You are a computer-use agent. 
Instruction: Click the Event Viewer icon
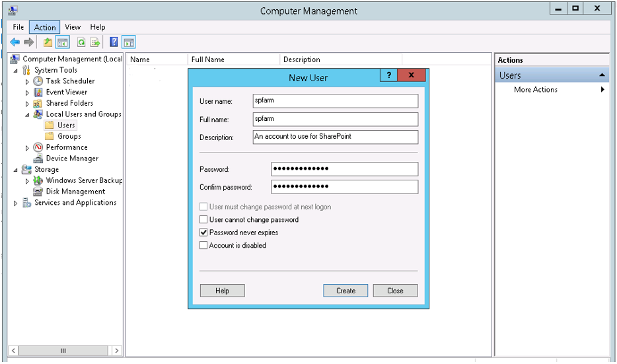click(x=38, y=92)
